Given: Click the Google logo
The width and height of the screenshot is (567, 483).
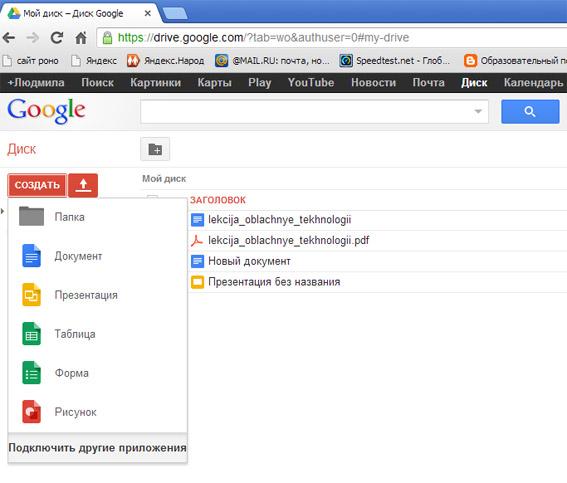Looking at the screenshot, I should [x=46, y=111].
